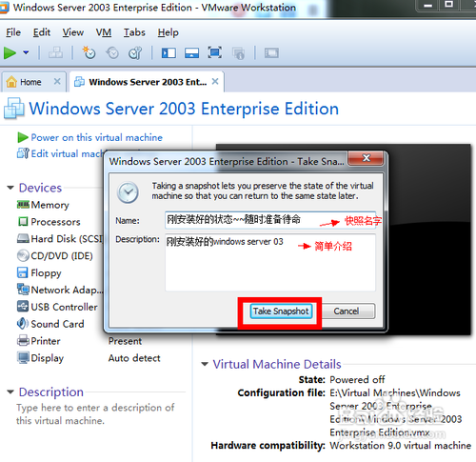This screenshot has width=476, height=462.
Task: Click the Send Ctrl+Alt+Del toolbar icon
Action: coord(55,52)
